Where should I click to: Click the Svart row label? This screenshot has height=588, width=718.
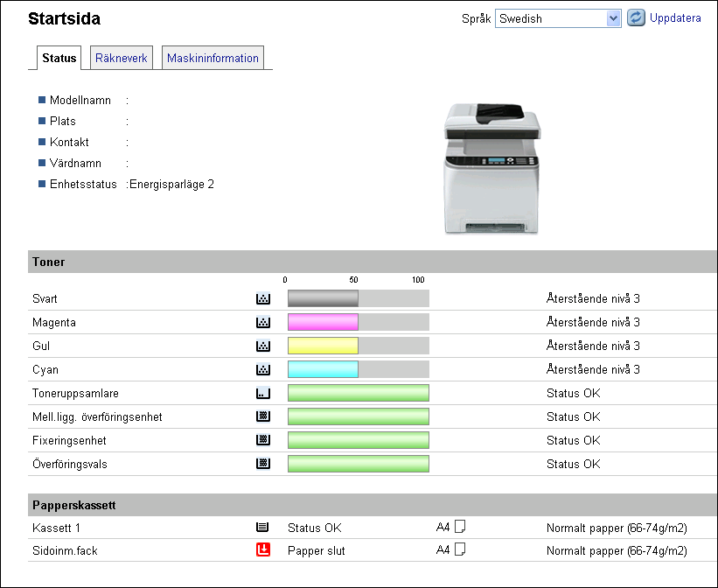45,298
